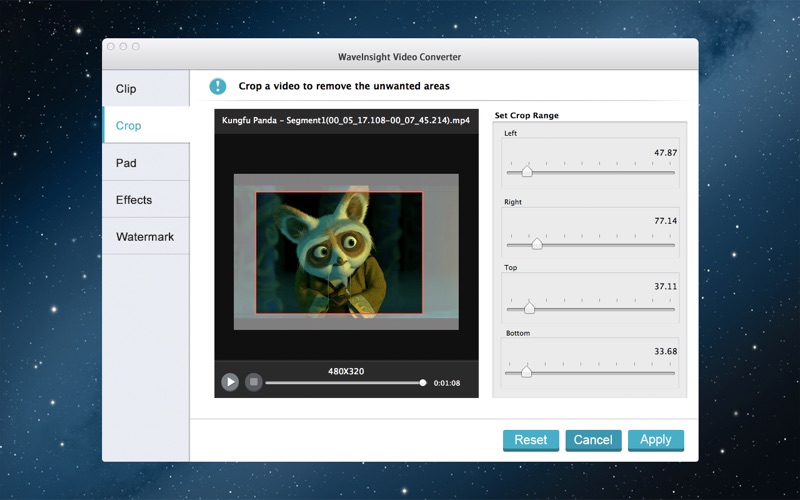Apply the crop settings

pos(656,440)
